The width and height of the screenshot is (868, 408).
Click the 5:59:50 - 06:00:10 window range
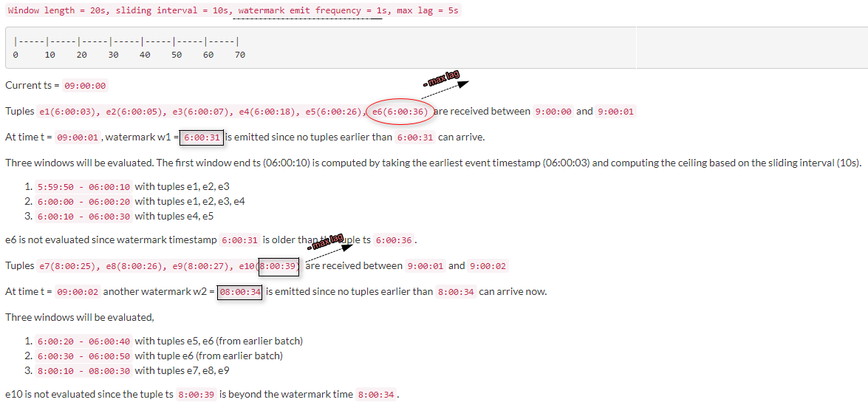(x=83, y=187)
